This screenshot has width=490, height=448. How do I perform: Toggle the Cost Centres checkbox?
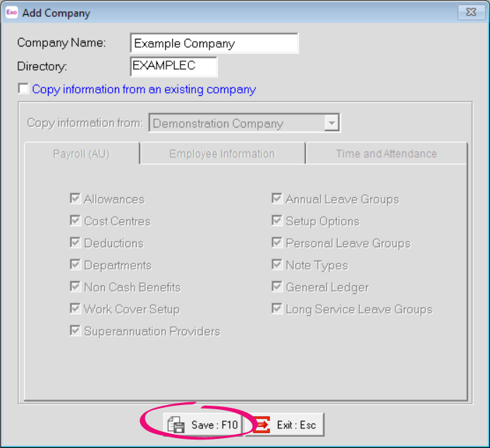pos(75,220)
